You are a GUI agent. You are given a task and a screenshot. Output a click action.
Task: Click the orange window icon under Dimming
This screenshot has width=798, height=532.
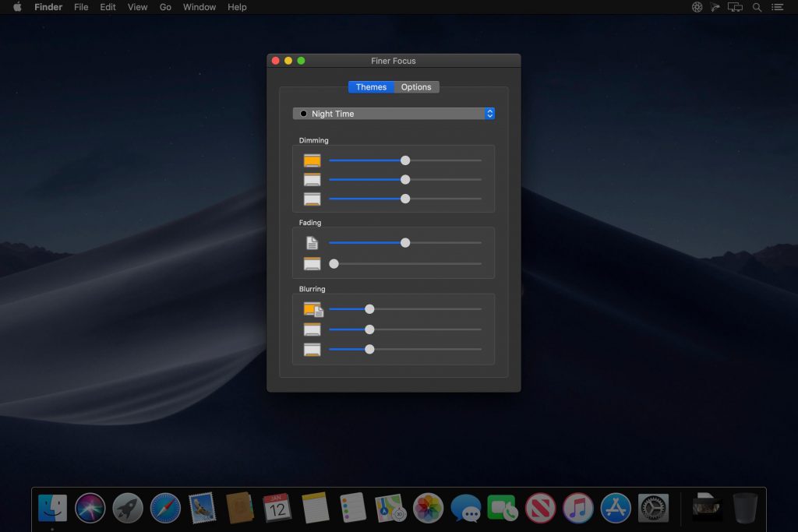[312, 161]
